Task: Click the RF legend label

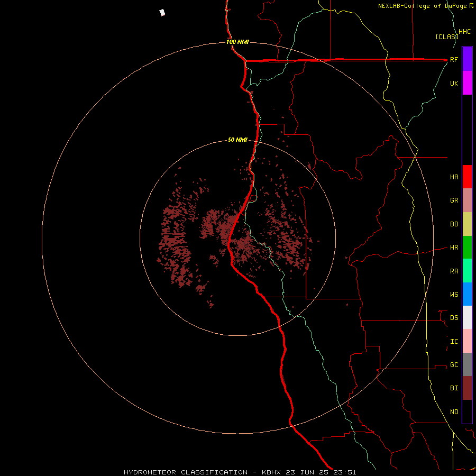Action: click(454, 59)
